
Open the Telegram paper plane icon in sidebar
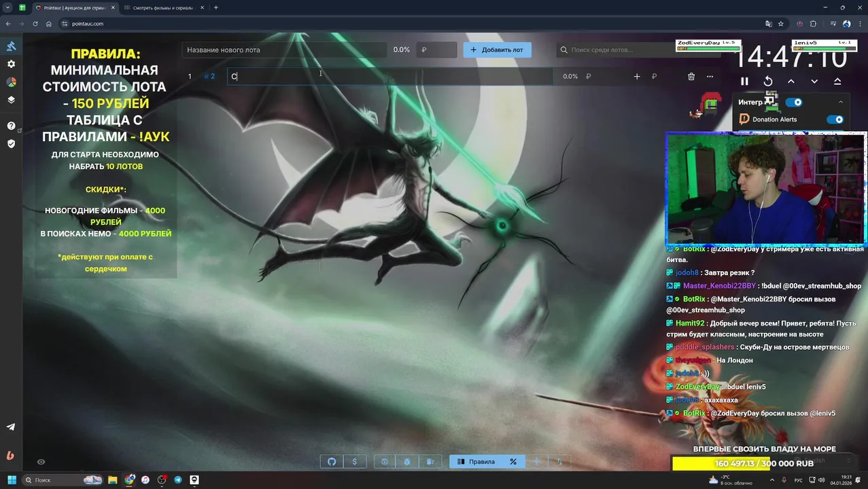coord(11,427)
